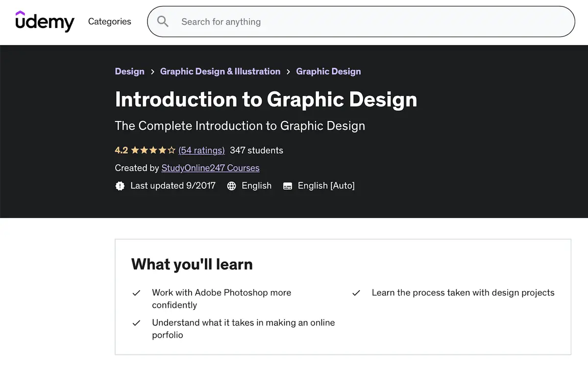Screen dimensions: 588x369
Task: Open the (54 ratings) link
Action: pos(201,150)
